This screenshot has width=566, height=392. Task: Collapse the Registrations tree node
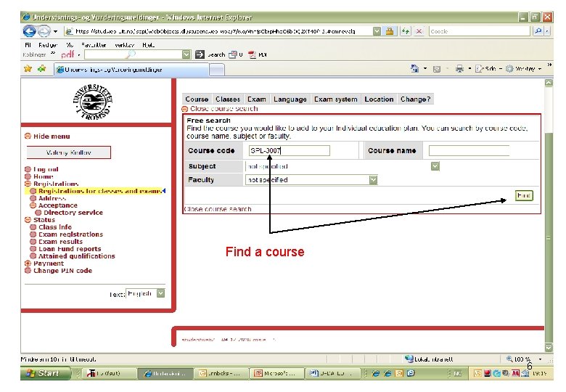click(x=28, y=184)
